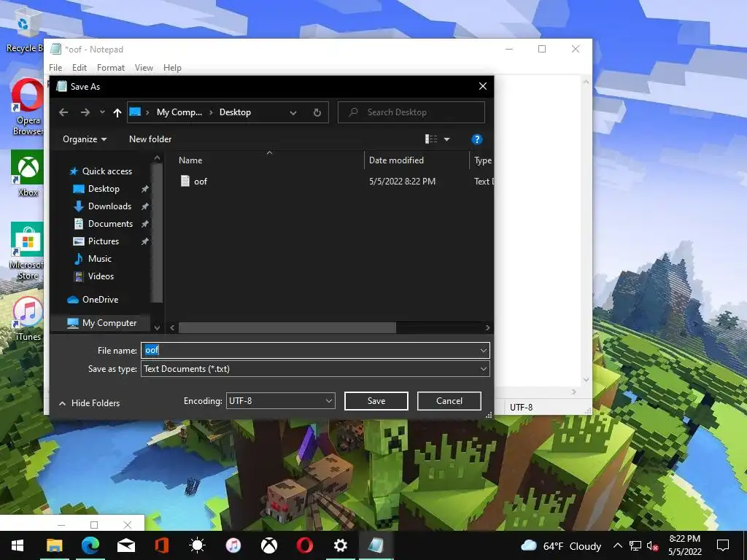Click the Cancel button
This screenshot has height=560, width=747.
point(449,401)
